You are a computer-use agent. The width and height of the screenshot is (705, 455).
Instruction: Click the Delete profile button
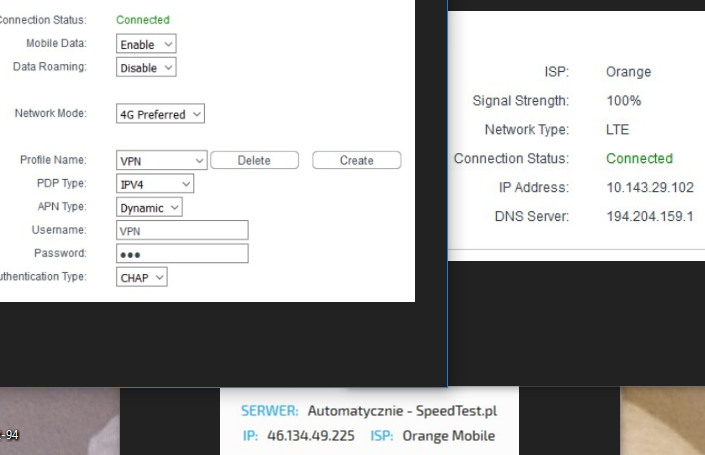click(x=254, y=161)
